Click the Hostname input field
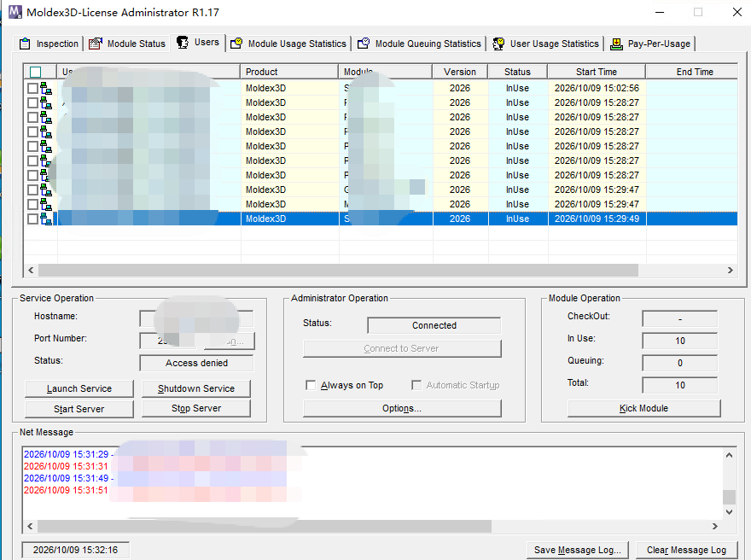The height and width of the screenshot is (560, 751). [x=196, y=318]
